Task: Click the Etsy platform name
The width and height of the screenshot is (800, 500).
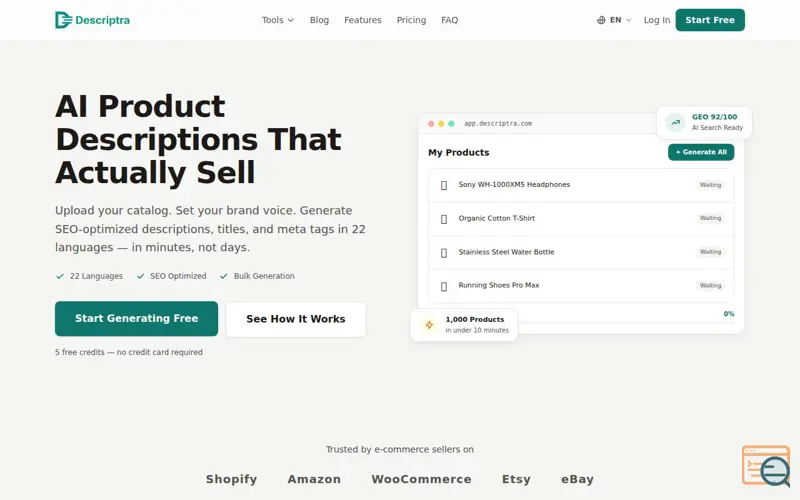Action: [x=516, y=479]
